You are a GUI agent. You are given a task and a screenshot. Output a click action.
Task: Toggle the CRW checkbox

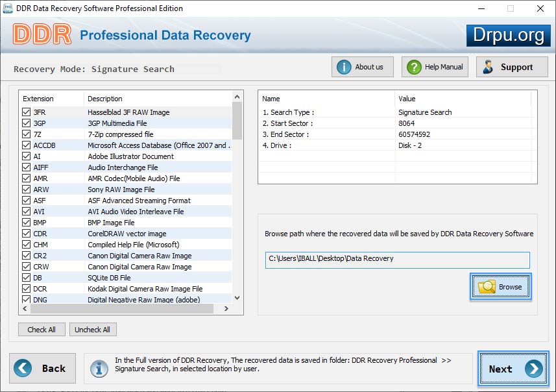(x=26, y=267)
